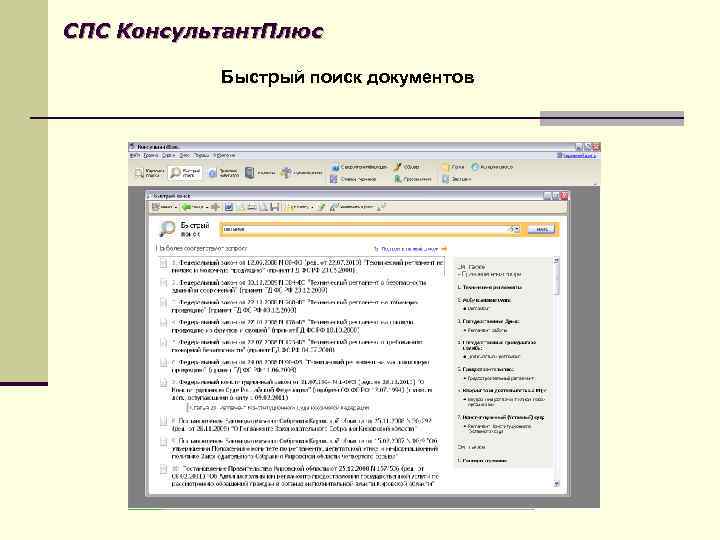
Task: Select side panel item 7 Конституционный (Уставный) суд
Action: click(x=501, y=417)
